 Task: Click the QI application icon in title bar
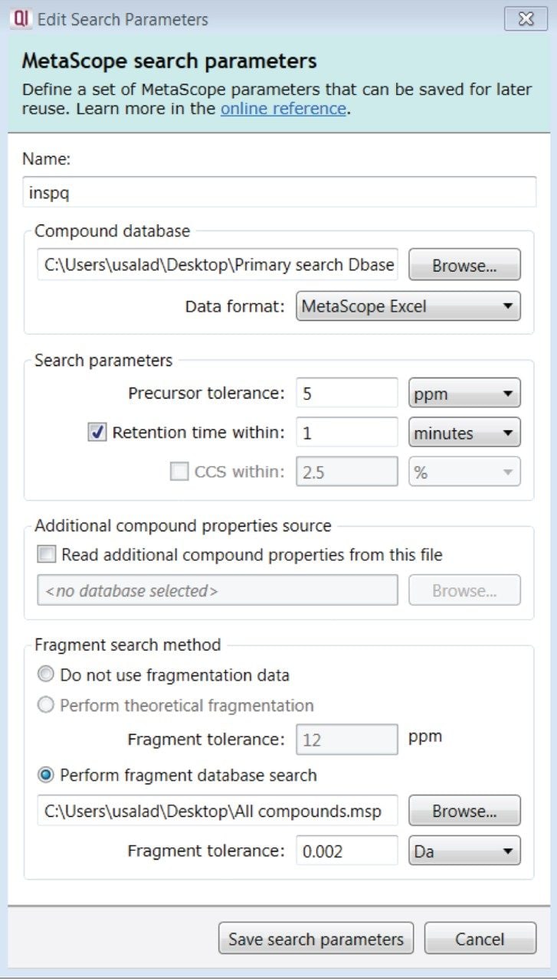[x=20, y=19]
